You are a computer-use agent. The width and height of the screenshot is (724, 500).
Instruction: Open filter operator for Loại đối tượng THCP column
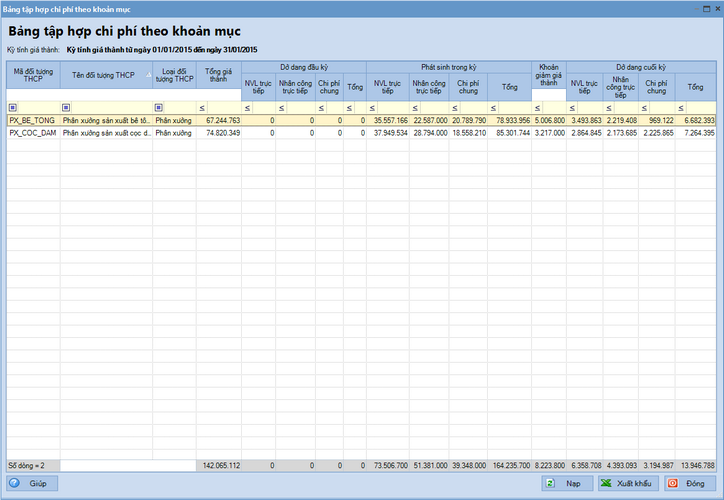click(x=158, y=108)
